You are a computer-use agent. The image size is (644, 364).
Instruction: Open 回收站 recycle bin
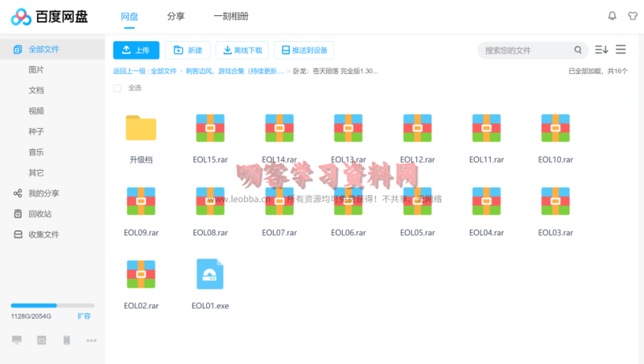32,213
